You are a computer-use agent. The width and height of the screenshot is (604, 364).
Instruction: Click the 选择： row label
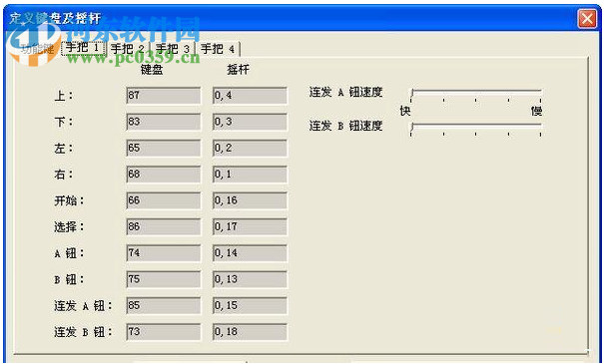[69, 227]
